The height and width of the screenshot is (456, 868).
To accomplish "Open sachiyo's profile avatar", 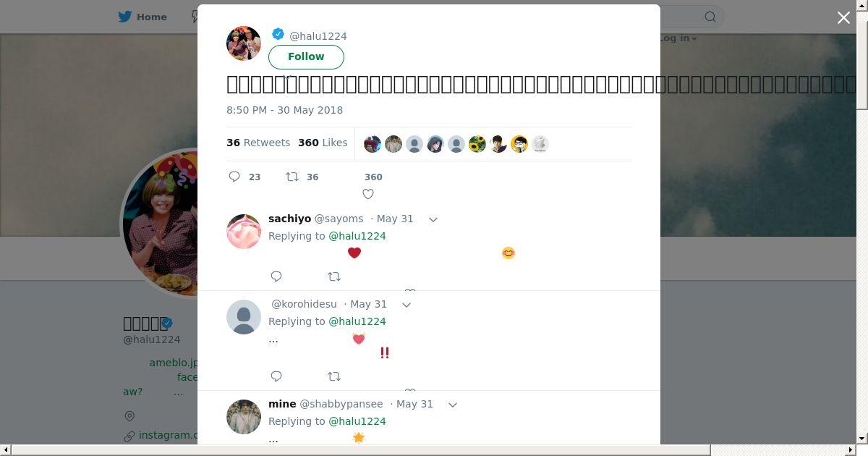I will pyautogui.click(x=244, y=232).
